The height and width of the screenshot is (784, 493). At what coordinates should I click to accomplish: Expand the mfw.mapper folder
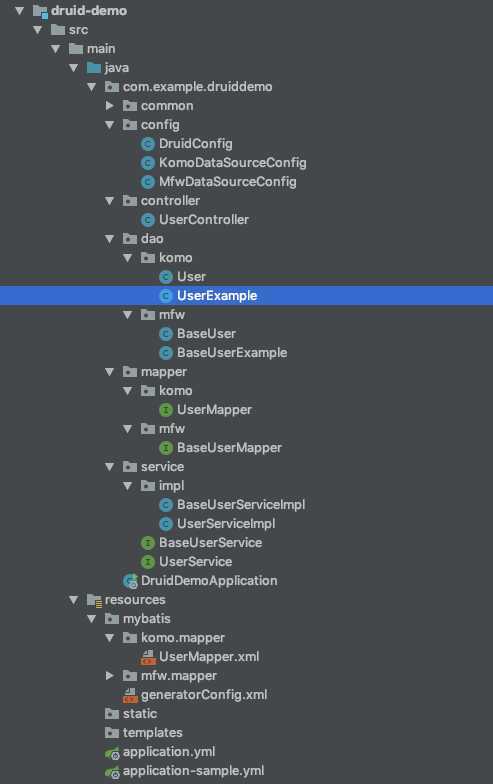[110, 676]
